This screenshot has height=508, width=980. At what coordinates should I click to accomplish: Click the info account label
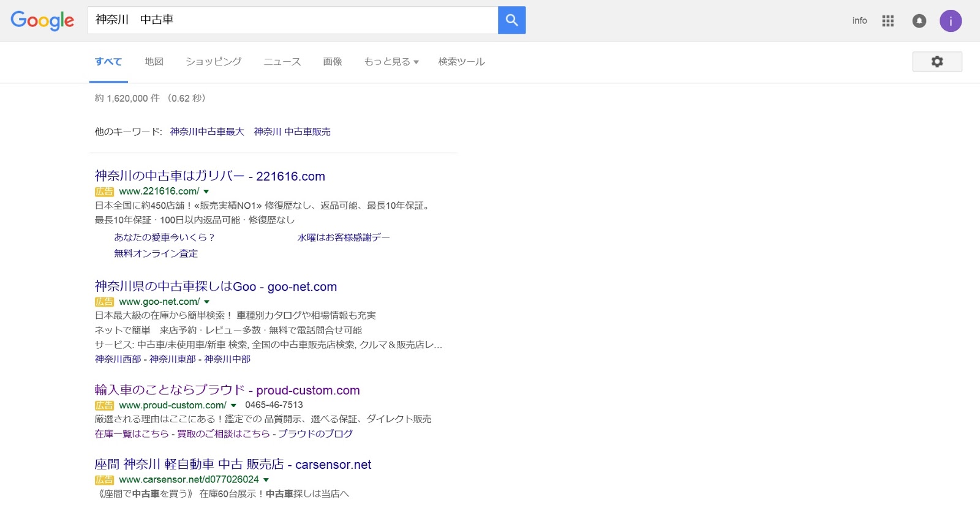tap(859, 21)
